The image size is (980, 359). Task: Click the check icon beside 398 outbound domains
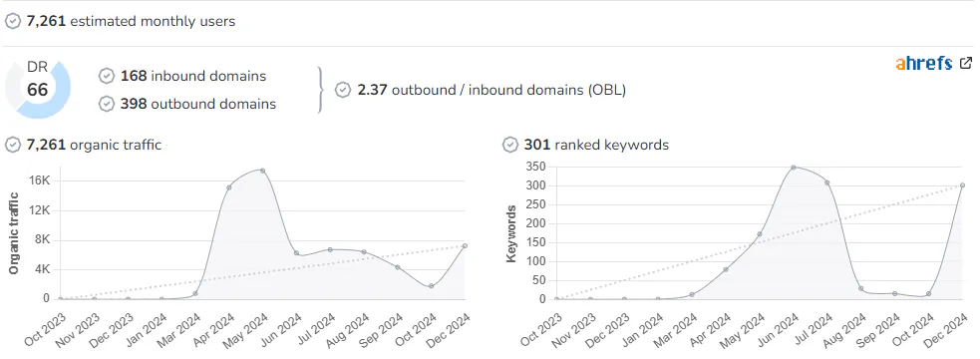(107, 104)
